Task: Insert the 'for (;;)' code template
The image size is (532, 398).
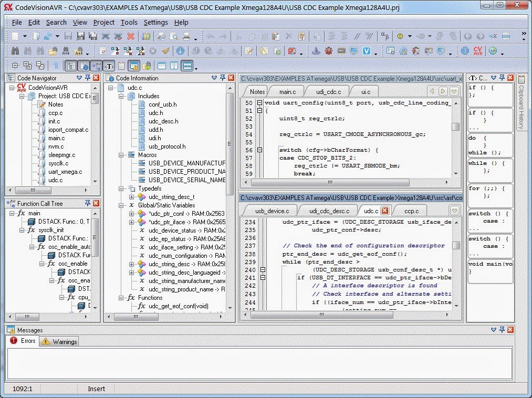Action: tap(490, 195)
